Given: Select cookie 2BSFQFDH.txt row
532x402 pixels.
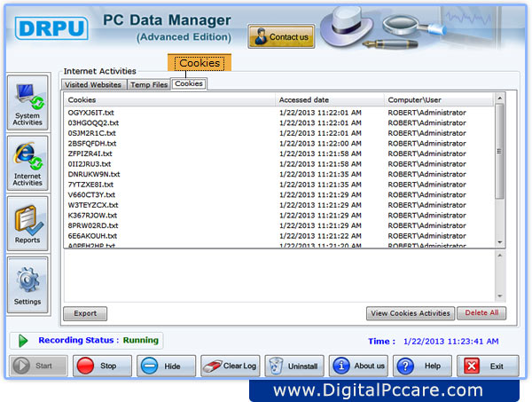Looking at the screenshot, I should 279,143.
